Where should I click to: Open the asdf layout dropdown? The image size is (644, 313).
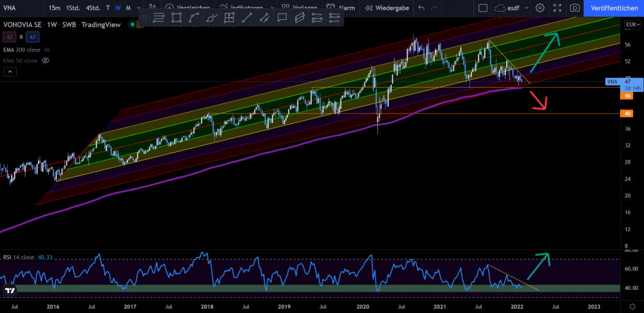tap(510, 8)
